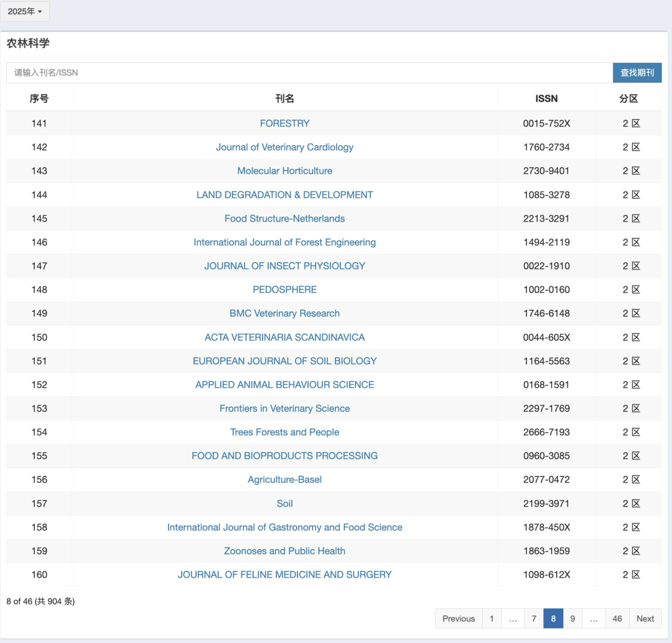Click row number 141 cell

click(39, 123)
